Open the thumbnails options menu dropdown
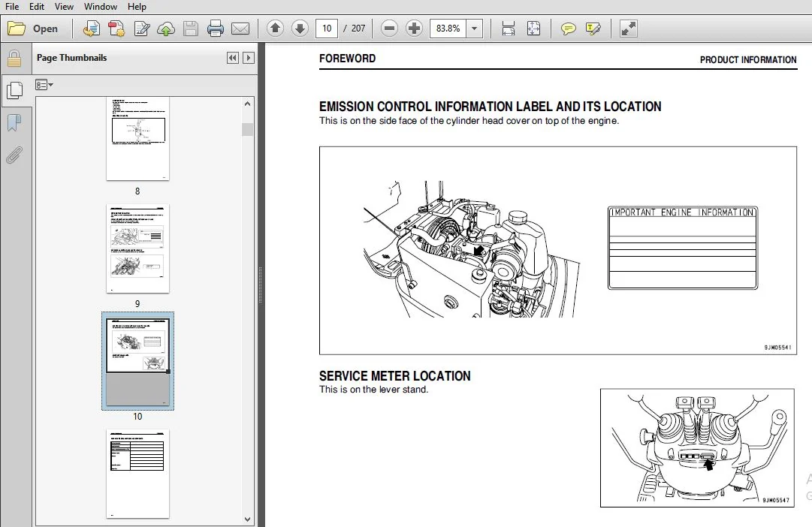Screen dimensions: 812x527 (x=44, y=84)
